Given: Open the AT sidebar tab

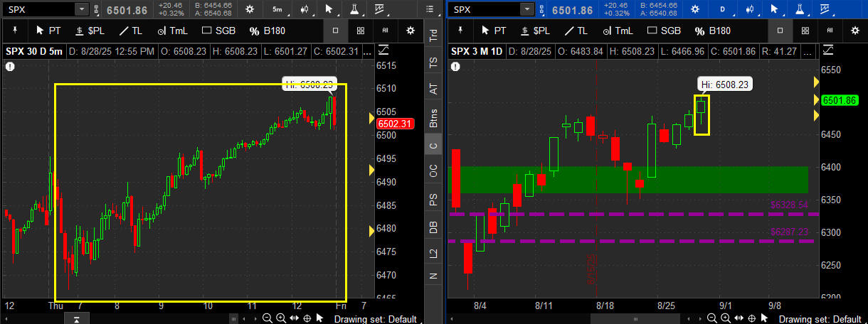Looking at the screenshot, I should [x=433, y=89].
